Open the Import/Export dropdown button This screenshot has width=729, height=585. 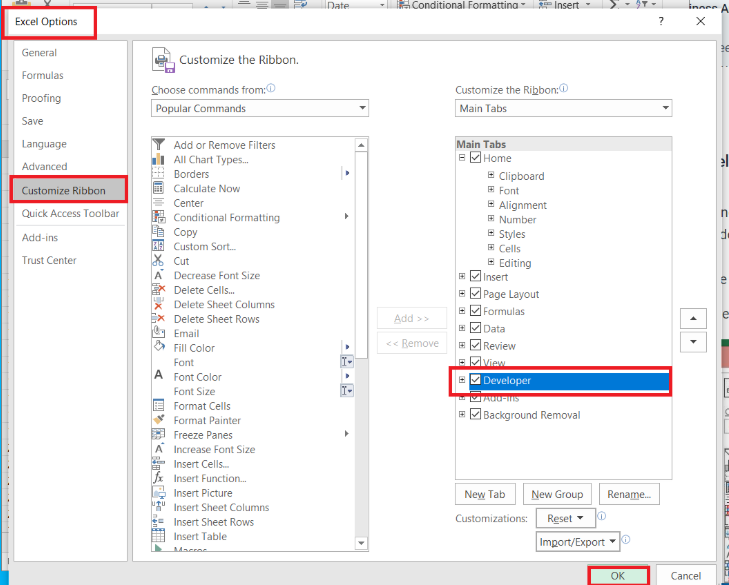tap(578, 542)
